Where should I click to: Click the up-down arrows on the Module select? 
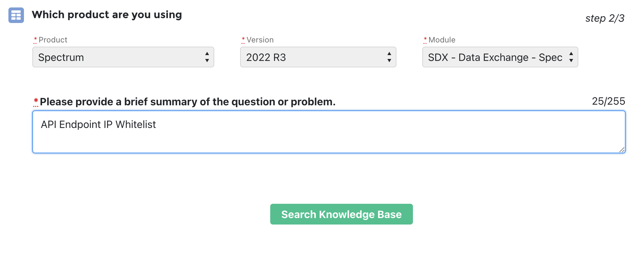571,57
